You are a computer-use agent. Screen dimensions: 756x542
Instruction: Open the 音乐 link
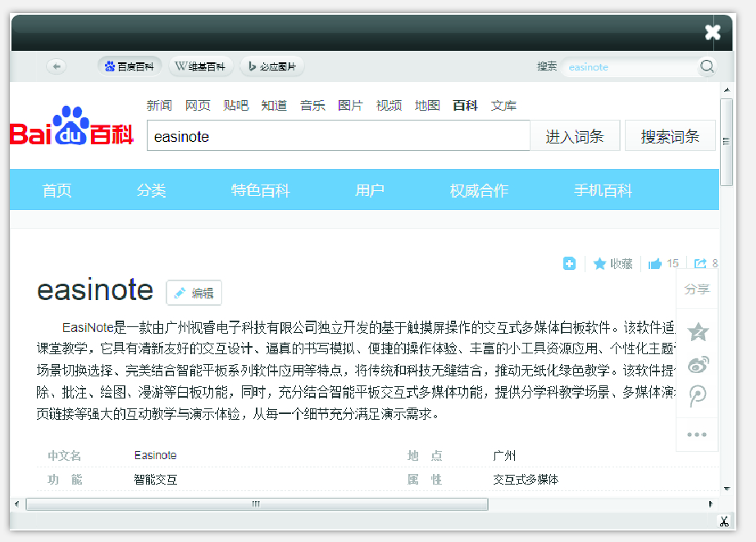312,105
